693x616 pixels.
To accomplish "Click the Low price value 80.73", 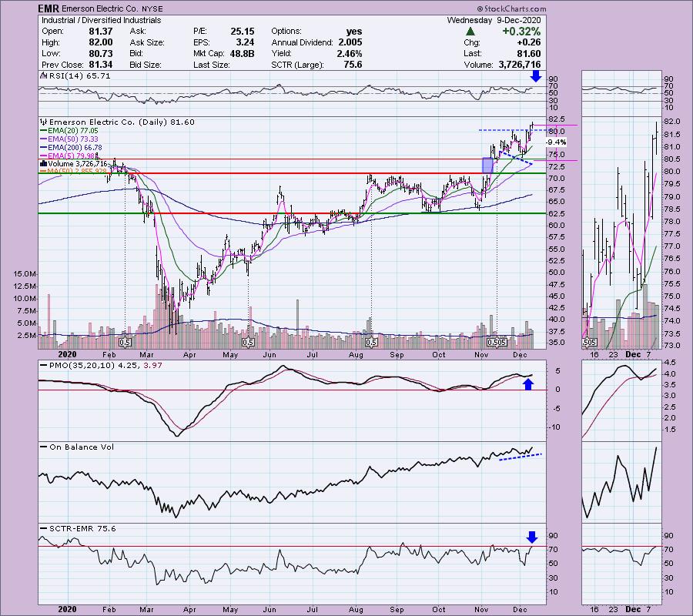I will 101,53.
